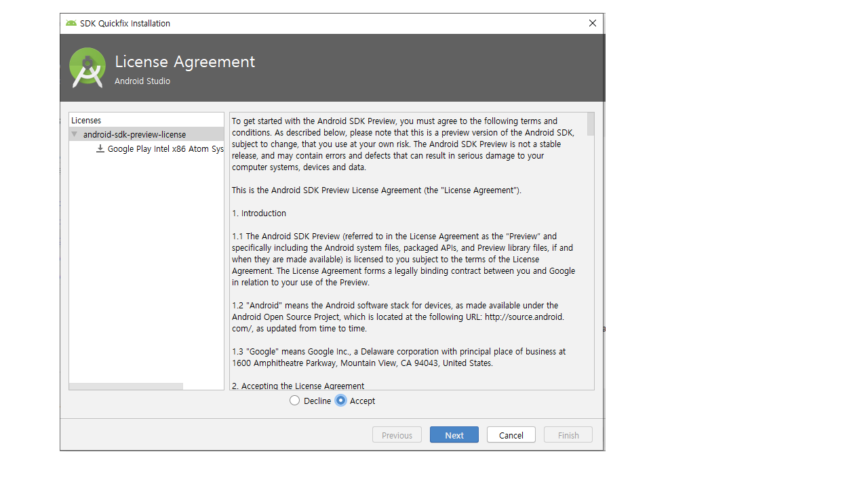Click the Licenses list heading label
Screen dimensions: 868x488
coord(86,120)
